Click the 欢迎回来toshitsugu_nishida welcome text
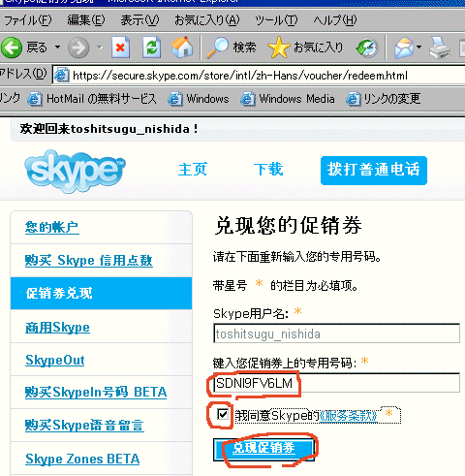The image size is (465, 476). (109, 129)
